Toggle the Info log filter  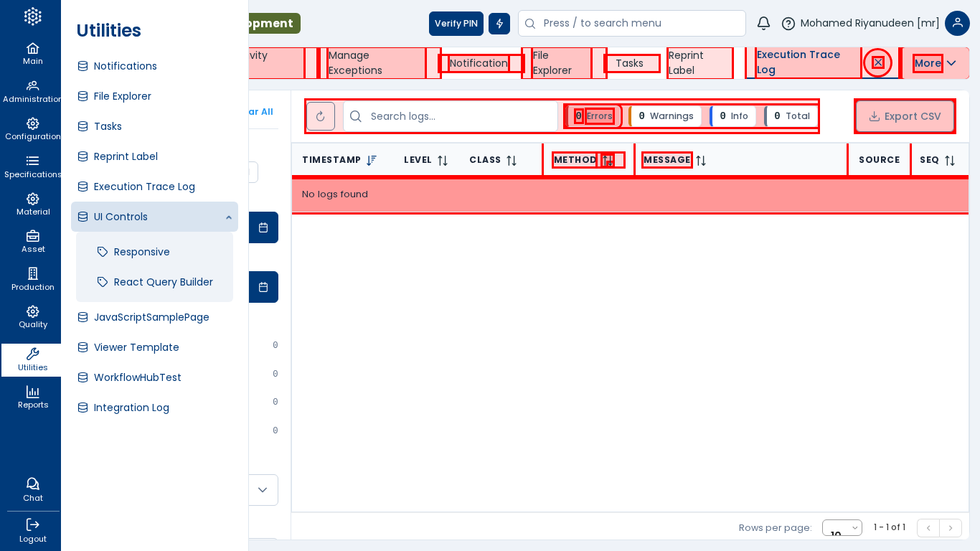(733, 116)
